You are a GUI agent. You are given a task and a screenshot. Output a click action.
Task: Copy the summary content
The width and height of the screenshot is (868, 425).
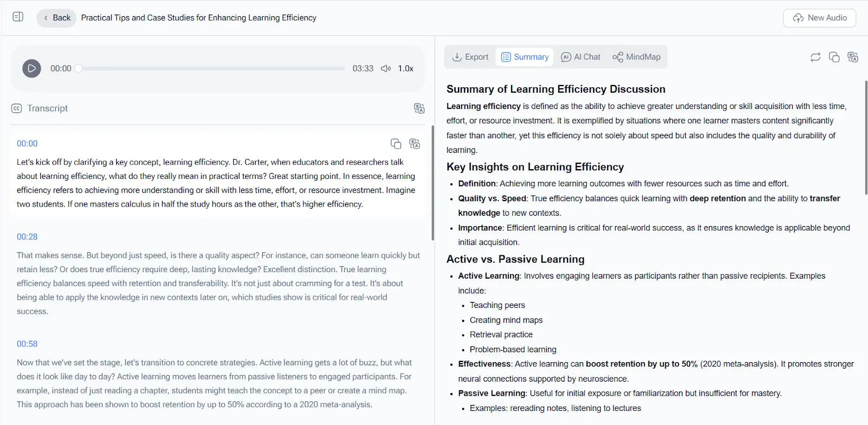point(834,57)
